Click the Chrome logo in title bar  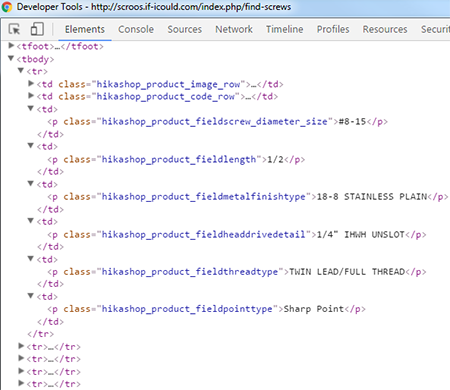click(7, 7)
